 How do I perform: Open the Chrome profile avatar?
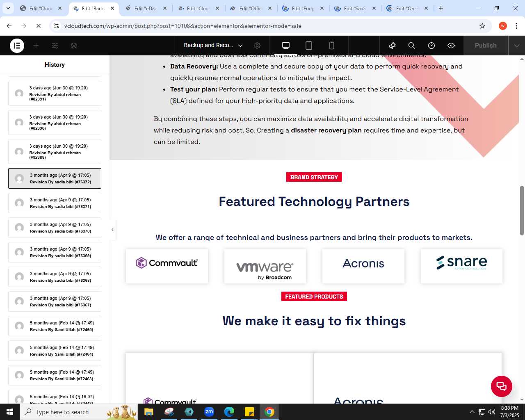(x=503, y=26)
